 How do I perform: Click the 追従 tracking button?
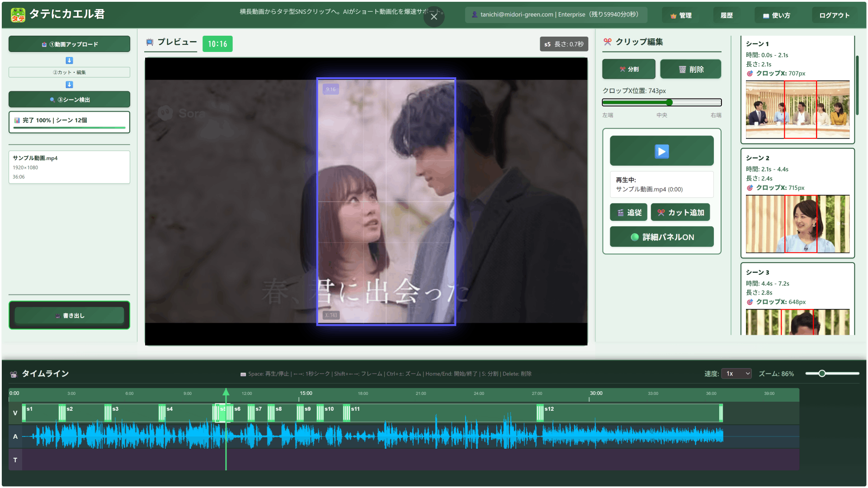point(629,212)
